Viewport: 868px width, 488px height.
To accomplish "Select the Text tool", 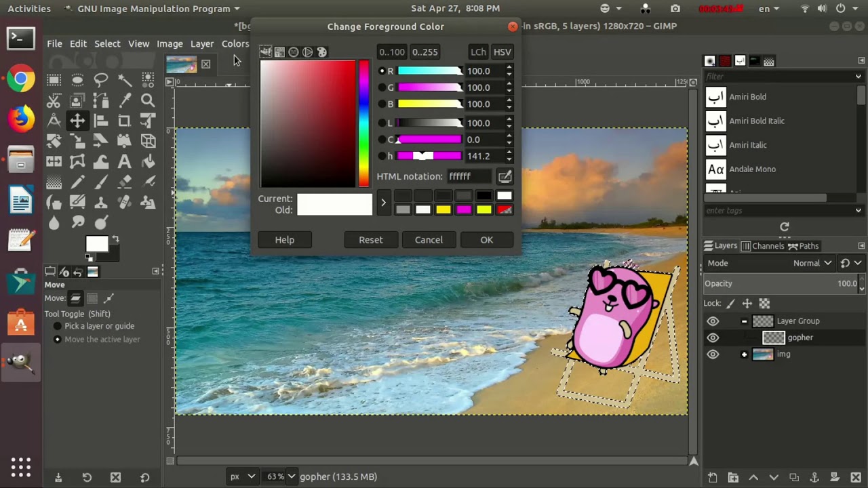I will (x=124, y=161).
